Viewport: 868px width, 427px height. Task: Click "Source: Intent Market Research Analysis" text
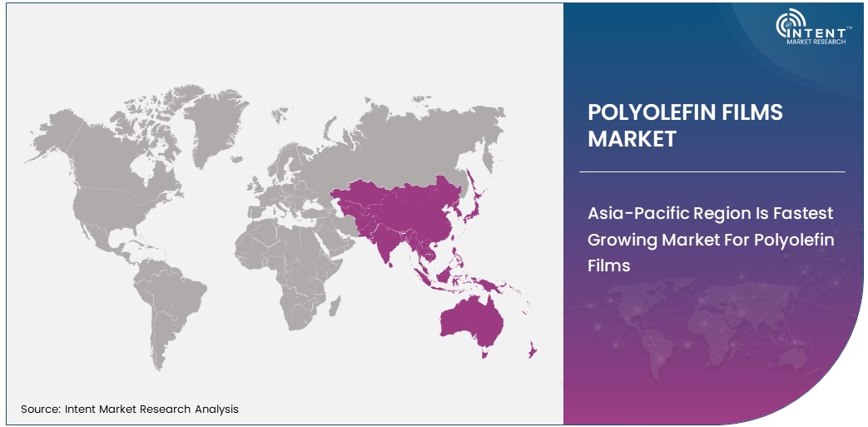(130, 410)
